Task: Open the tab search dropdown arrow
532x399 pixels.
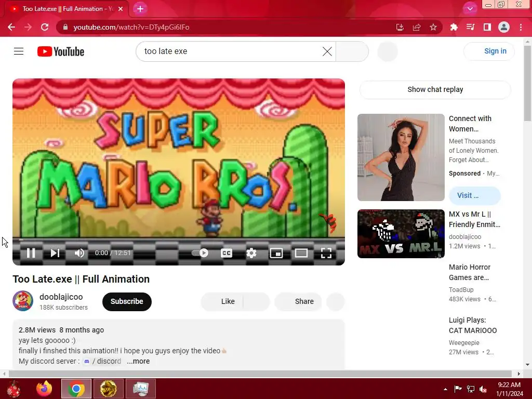Action: coord(470,9)
